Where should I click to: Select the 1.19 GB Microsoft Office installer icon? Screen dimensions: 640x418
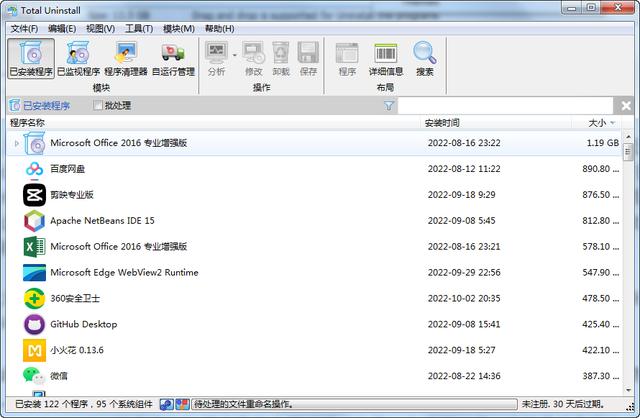(34, 143)
